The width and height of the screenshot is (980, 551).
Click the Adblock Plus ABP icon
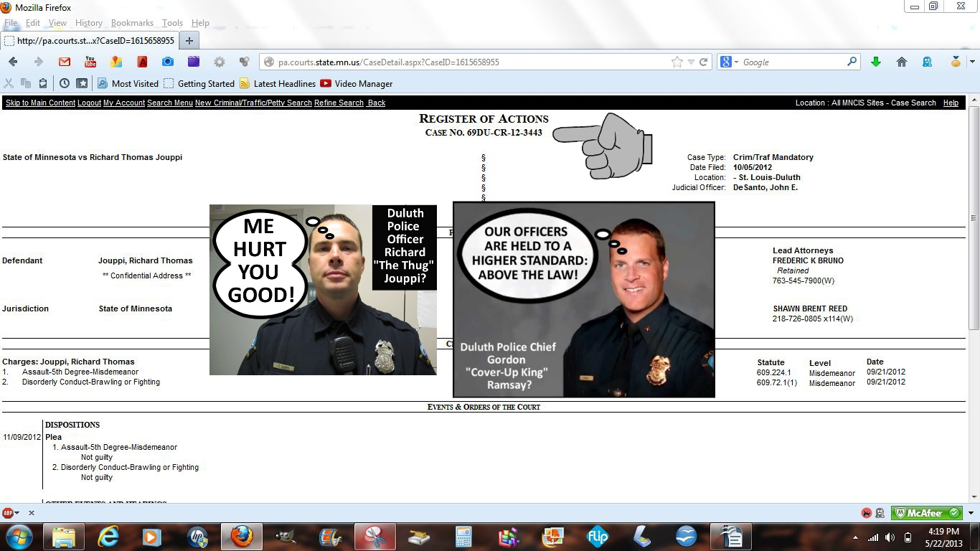(7, 513)
